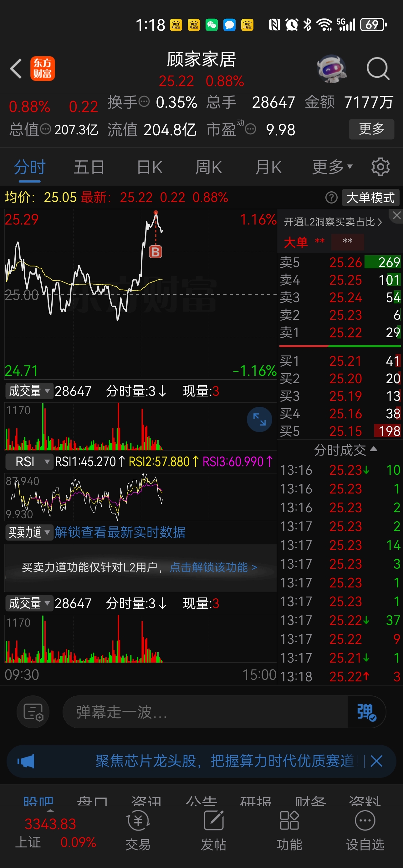This screenshot has width=403, height=868.
Task: Tap Wi-Fi icon in status bar
Action: [x=324, y=25]
